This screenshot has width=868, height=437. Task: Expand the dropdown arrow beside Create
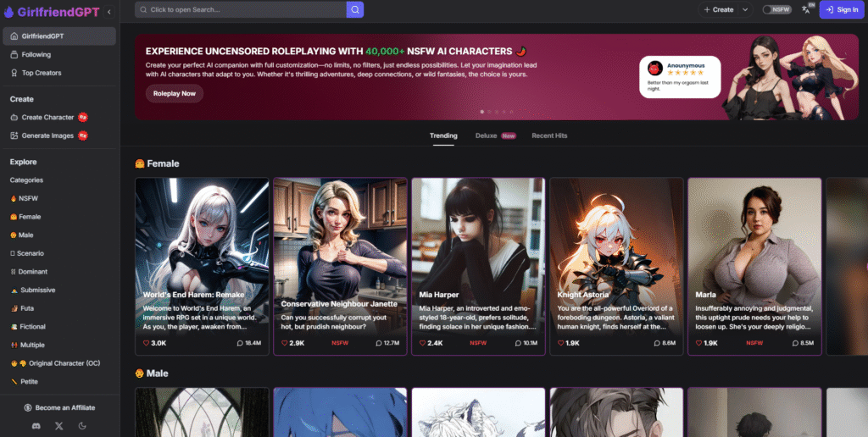(746, 9)
